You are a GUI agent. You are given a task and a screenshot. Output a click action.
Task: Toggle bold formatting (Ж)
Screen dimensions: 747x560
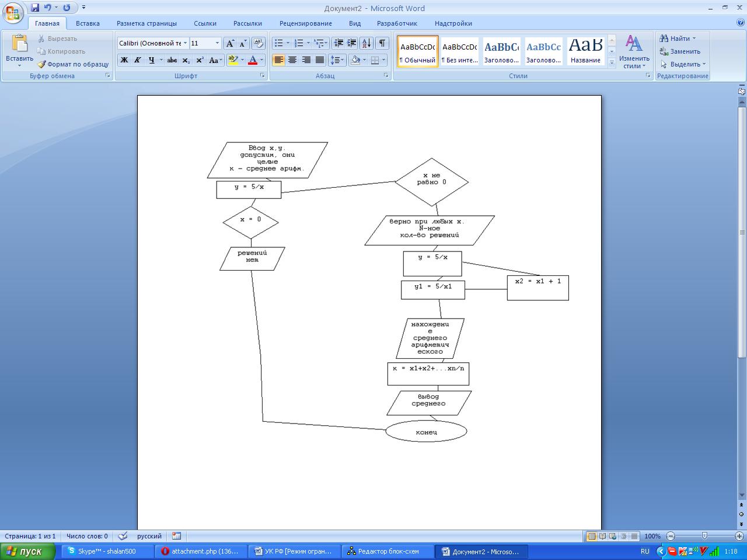(124, 60)
